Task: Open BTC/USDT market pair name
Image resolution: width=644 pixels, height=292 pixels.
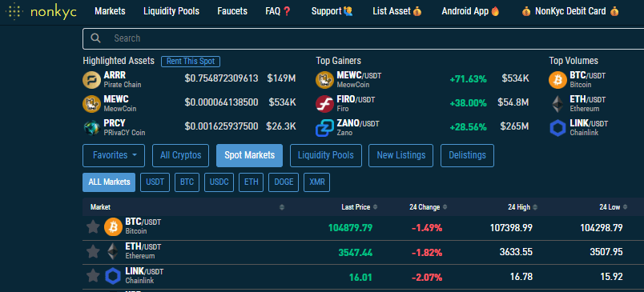Action: click(x=143, y=222)
